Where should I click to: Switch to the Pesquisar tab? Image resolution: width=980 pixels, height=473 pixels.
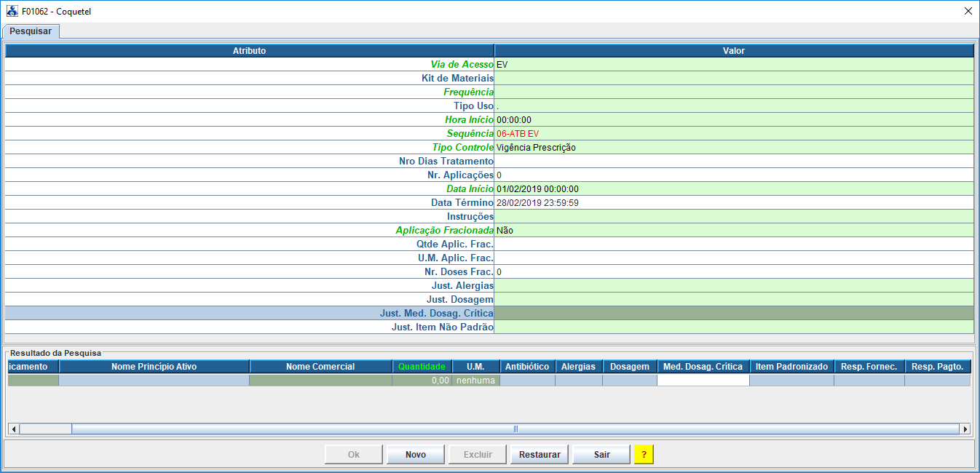click(31, 31)
